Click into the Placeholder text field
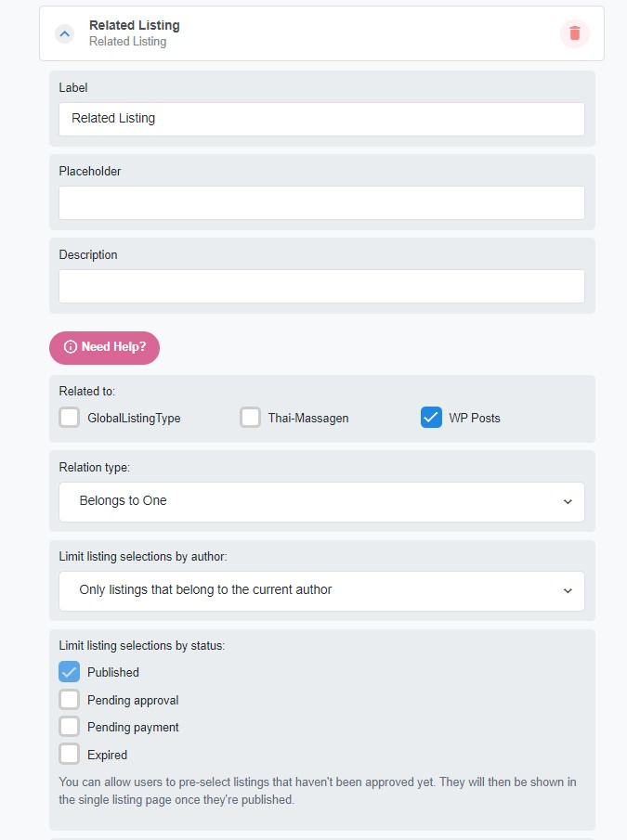The width and height of the screenshot is (627, 840). (x=321, y=202)
